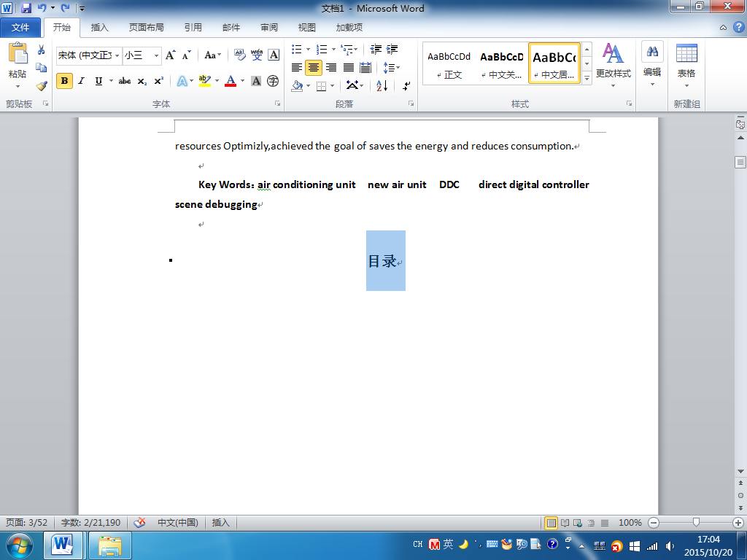Viewport: 747px width, 560px height.
Task: Check proofing errors icon in the status bar
Action: [x=139, y=522]
